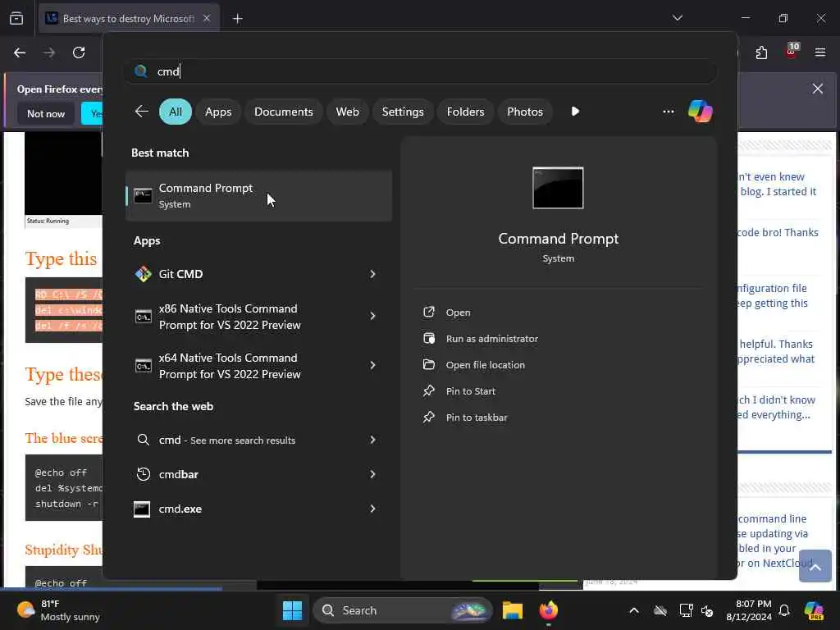The width and height of the screenshot is (840, 630).
Task: Expand cmdbar web suggestion chevron
Action: [x=372, y=475]
